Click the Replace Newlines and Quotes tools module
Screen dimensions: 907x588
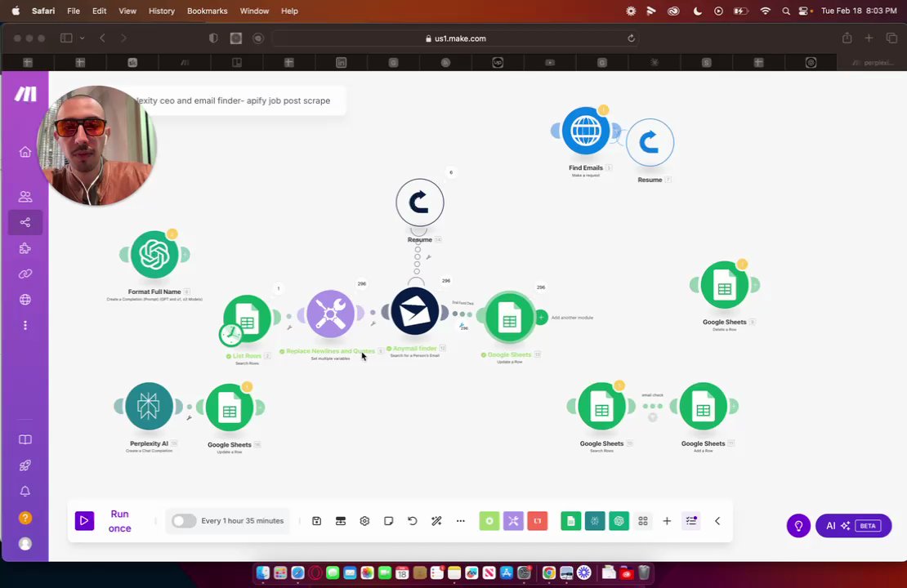pos(330,314)
